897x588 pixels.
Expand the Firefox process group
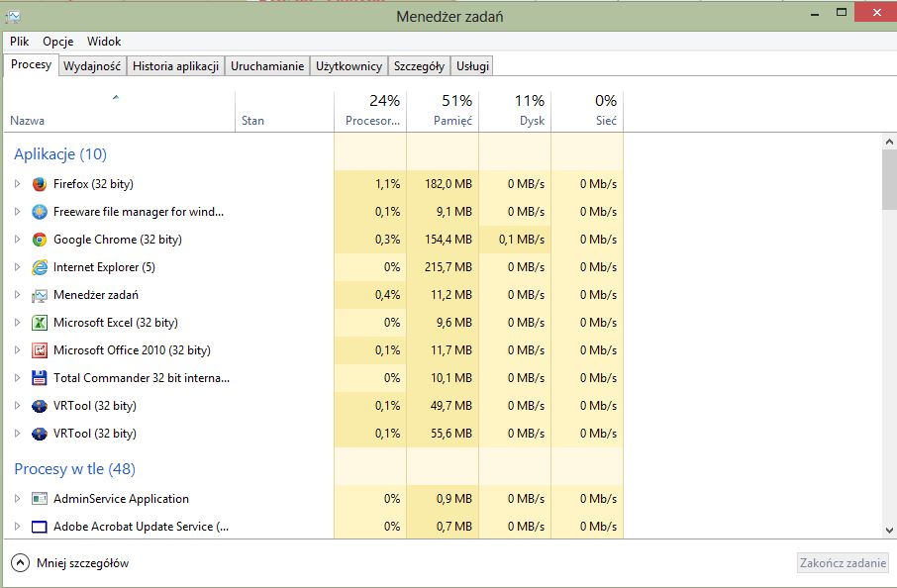point(17,183)
